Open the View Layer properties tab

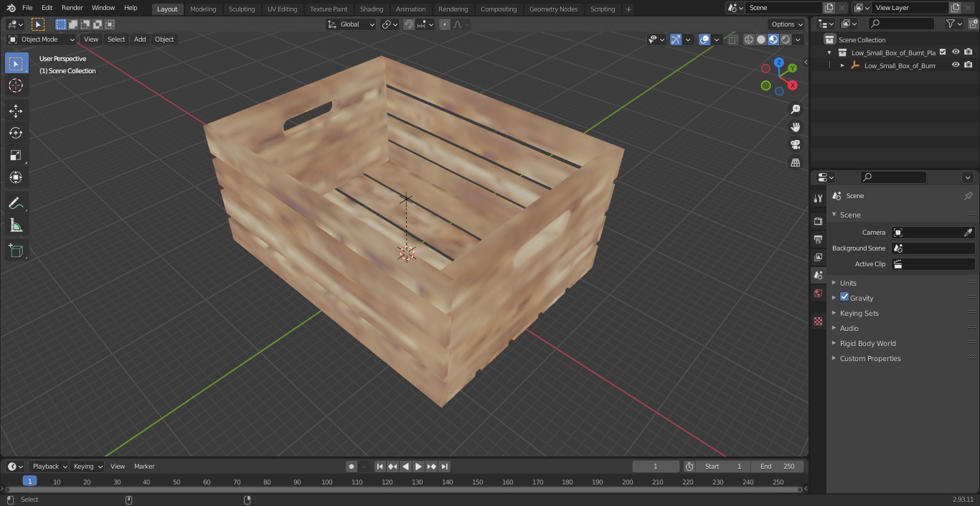pos(818,257)
